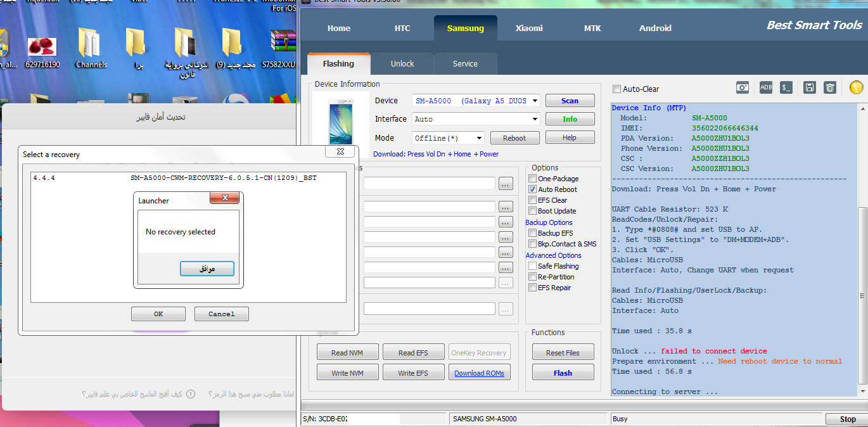Screen dimensions: 868x427
Task: Close the Launcher message box
Action: point(226,199)
